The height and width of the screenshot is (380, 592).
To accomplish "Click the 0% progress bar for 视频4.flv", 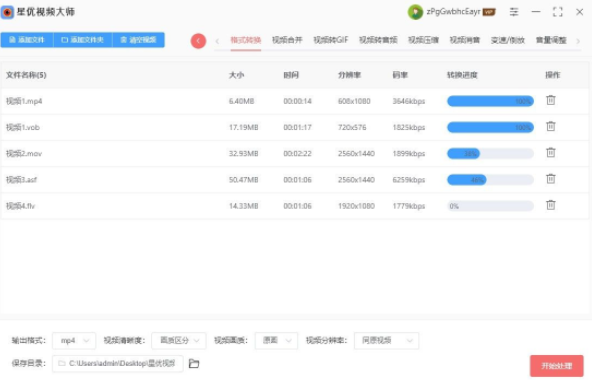I will (x=490, y=206).
